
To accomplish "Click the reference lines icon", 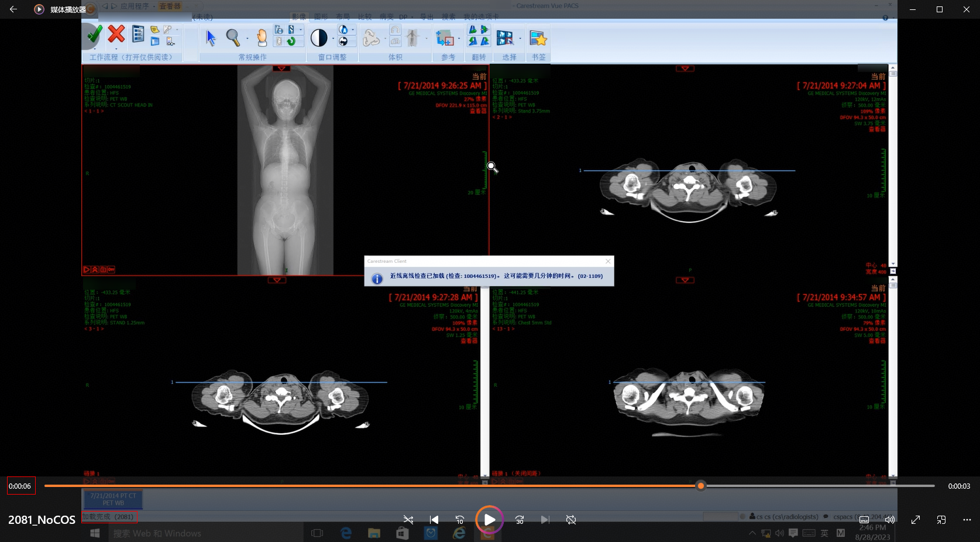I will (x=445, y=38).
